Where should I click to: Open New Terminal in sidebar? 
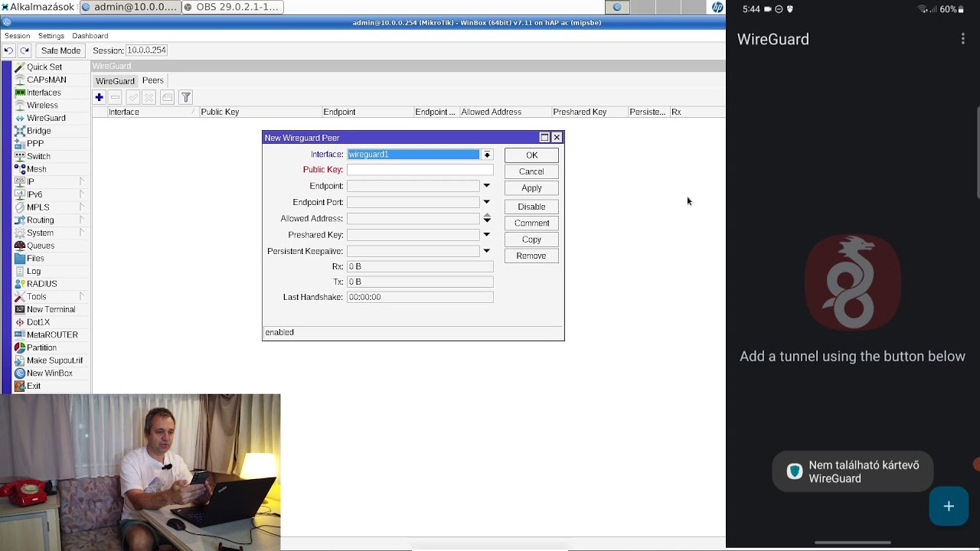pos(51,309)
